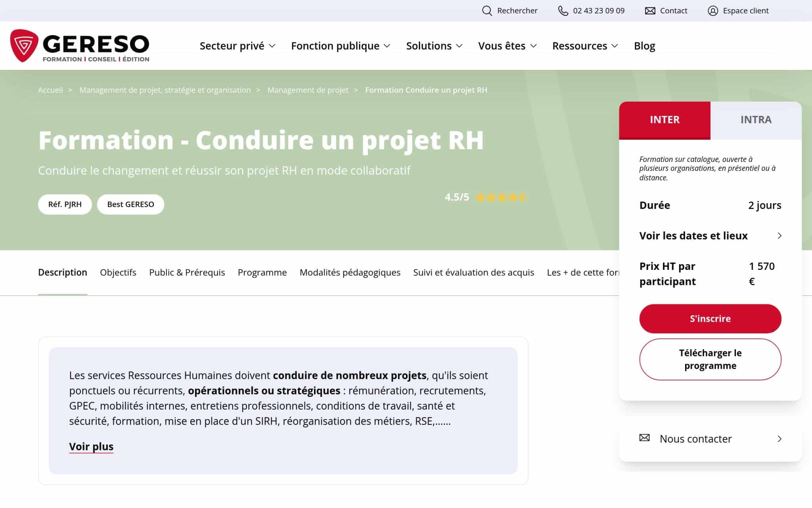Open the Modalités pédagogiques tab
The width and height of the screenshot is (812, 508).
click(x=350, y=273)
